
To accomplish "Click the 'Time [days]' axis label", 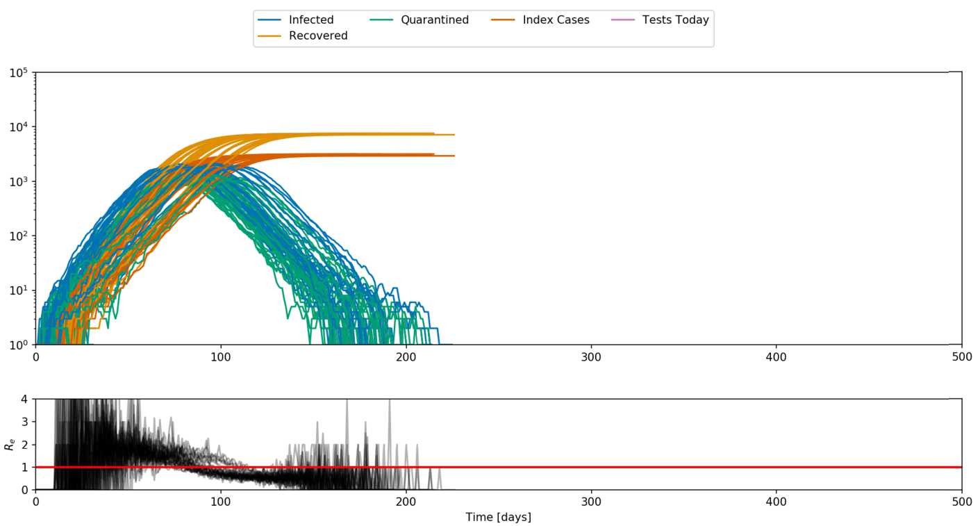I will [x=498, y=517].
